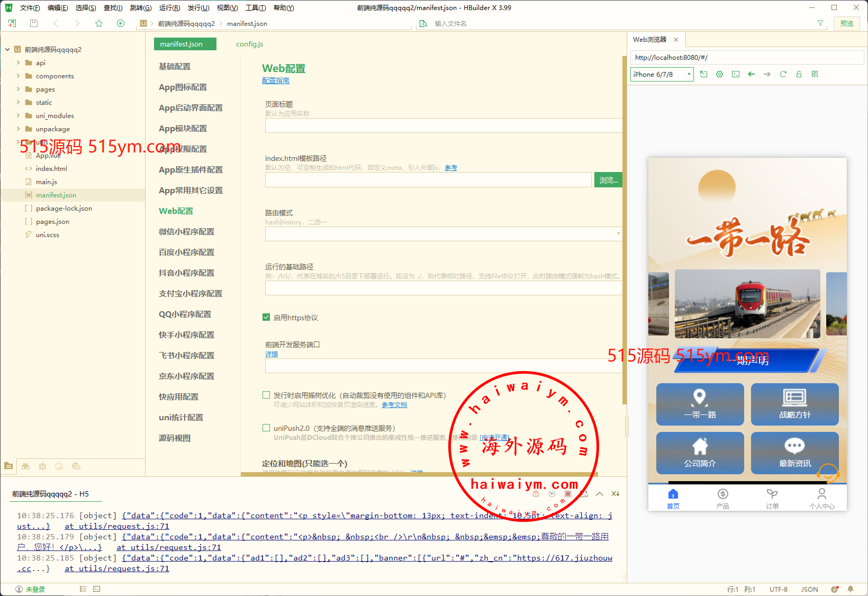Open the devtools console icon in browser toolbar
This screenshot has width=868, height=596.
coord(735,74)
